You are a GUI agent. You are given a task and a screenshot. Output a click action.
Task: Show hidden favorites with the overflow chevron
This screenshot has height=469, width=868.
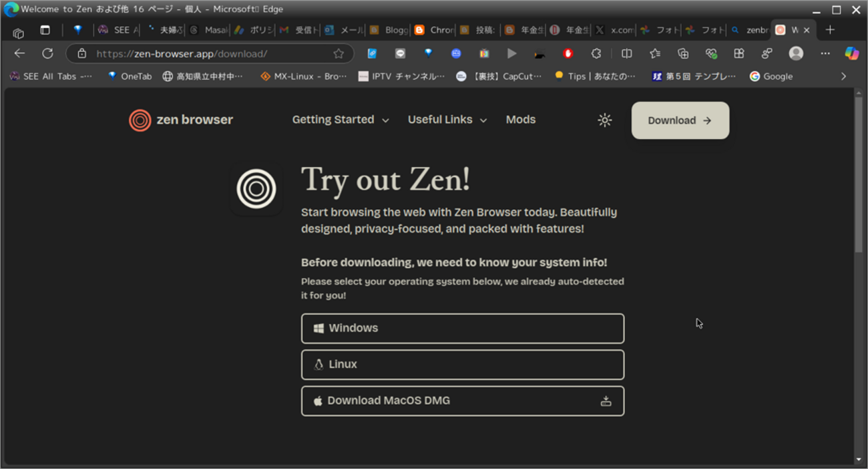coord(844,76)
